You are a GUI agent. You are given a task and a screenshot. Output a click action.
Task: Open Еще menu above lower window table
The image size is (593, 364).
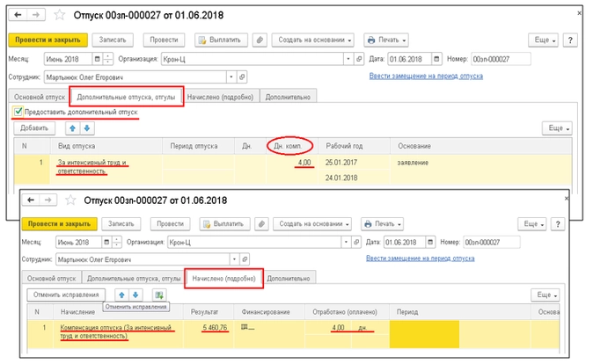545,295
